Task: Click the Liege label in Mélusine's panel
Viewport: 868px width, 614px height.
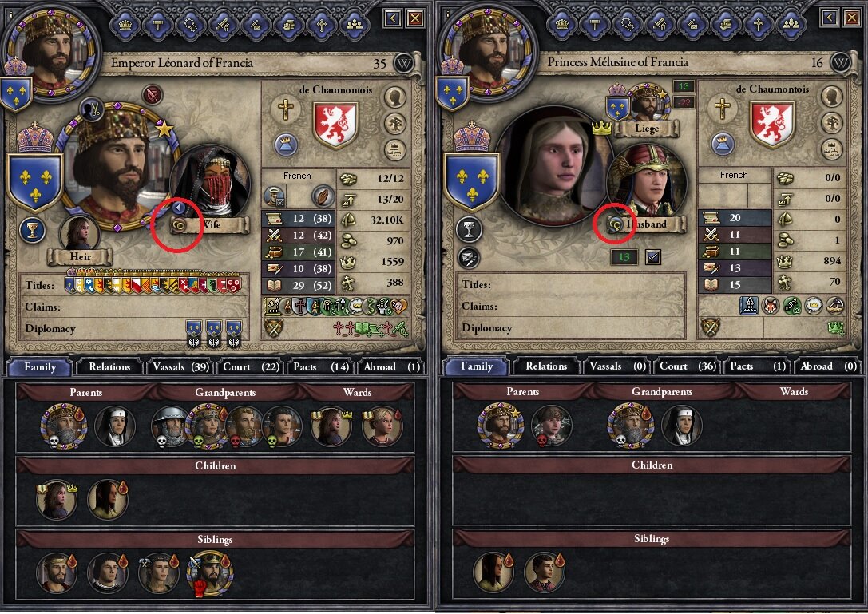Action: tap(647, 129)
